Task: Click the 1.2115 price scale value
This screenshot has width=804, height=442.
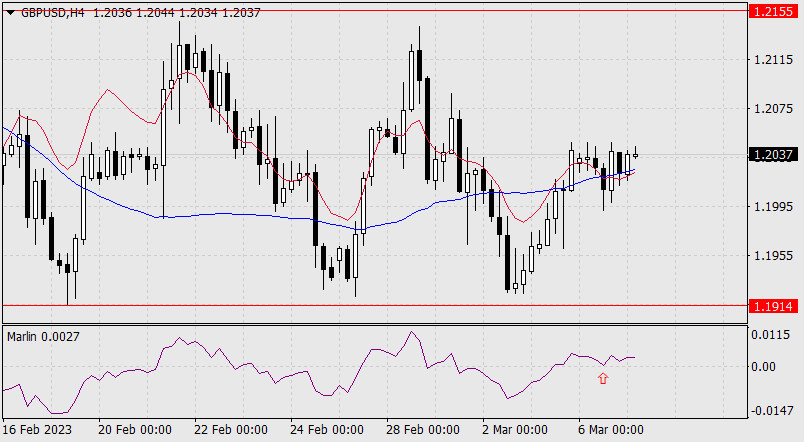Action: click(772, 60)
